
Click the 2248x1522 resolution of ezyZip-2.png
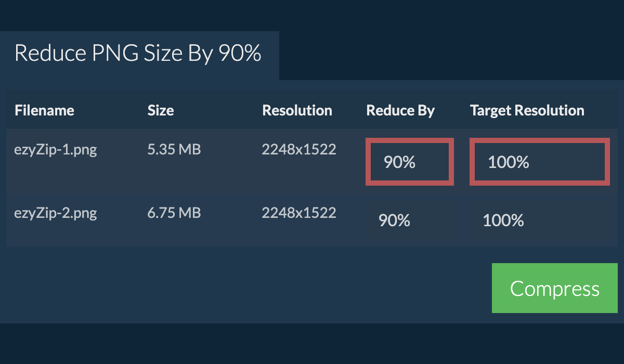click(299, 213)
